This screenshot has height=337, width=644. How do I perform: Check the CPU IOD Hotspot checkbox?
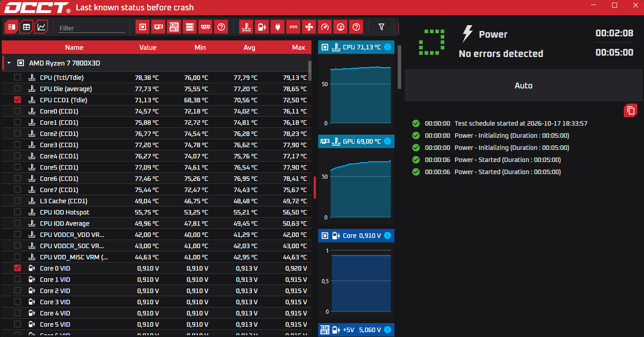point(18,212)
